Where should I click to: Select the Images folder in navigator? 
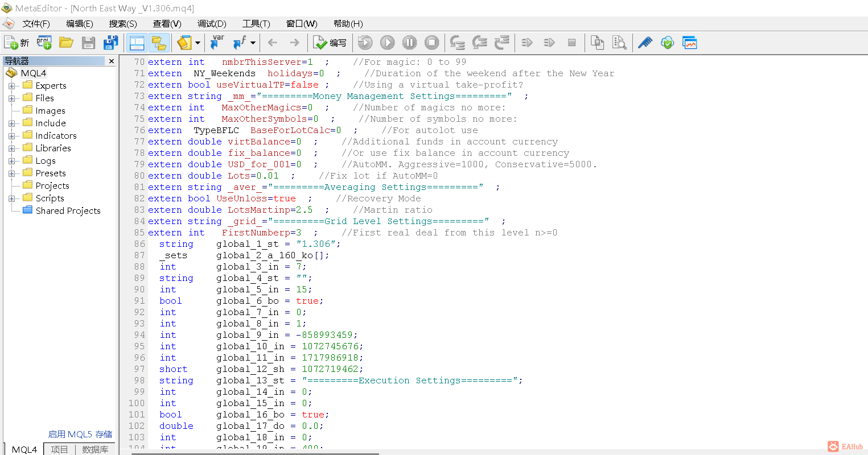click(50, 110)
